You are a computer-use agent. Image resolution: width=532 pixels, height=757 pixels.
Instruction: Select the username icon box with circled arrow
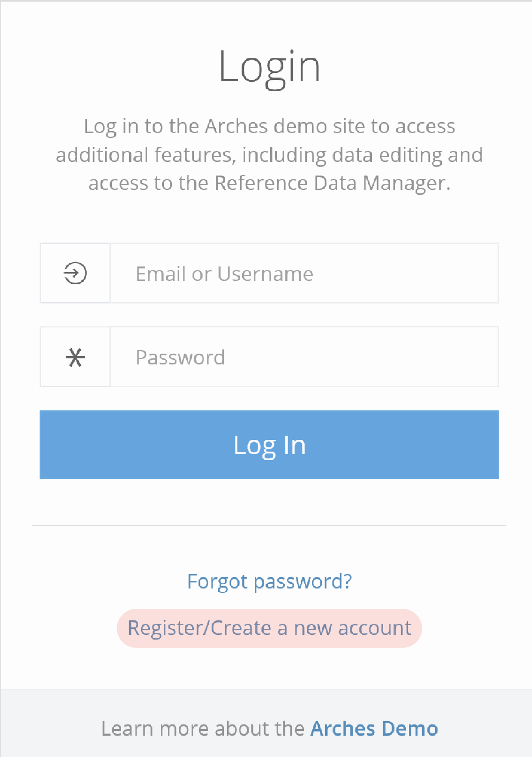(75, 273)
